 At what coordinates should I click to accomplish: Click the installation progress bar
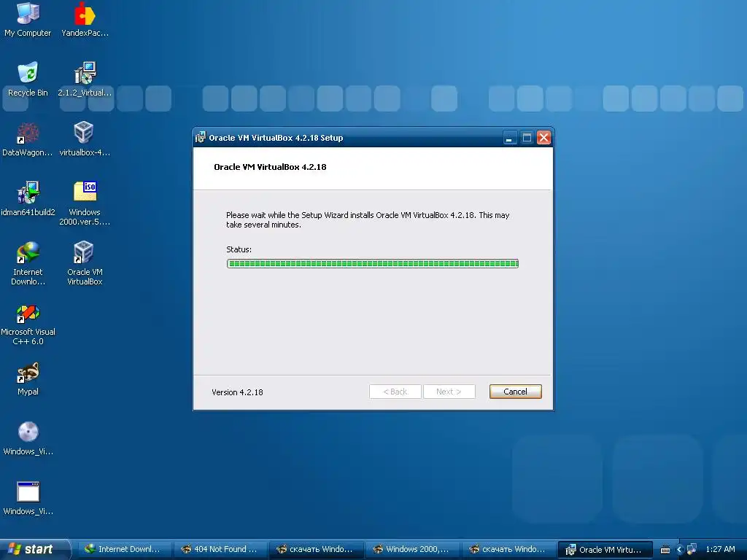(x=373, y=264)
